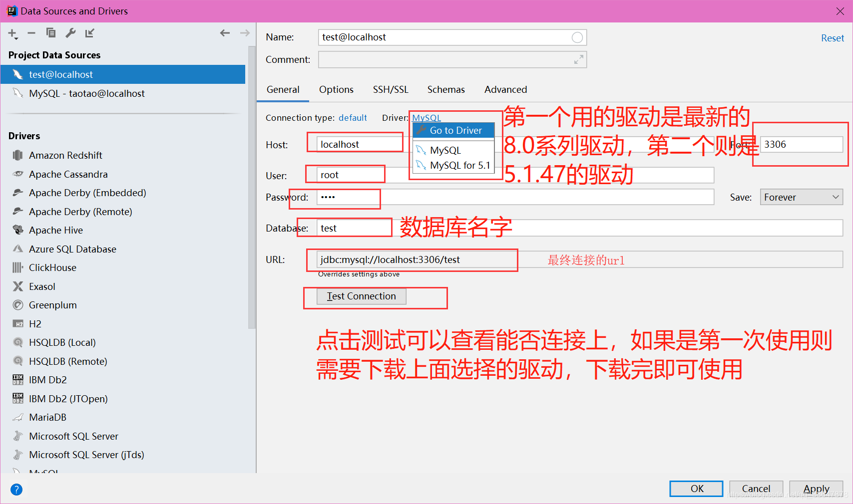
Task: Select HSQLDB (Remote) driver
Action: pos(123,361)
